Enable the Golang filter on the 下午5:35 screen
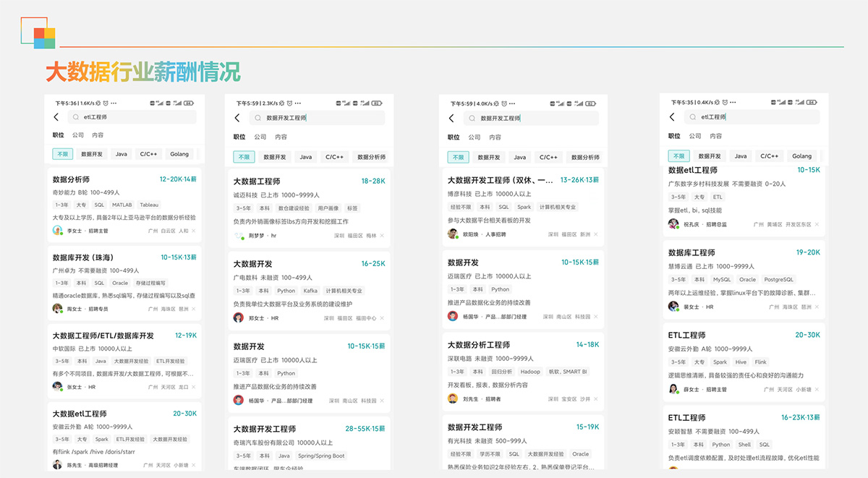Image resolution: width=868 pixels, height=478 pixels. point(801,156)
